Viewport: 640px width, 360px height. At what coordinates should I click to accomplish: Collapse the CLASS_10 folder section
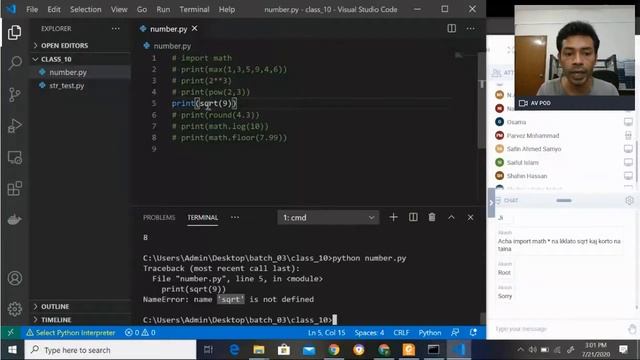click(80, 59)
